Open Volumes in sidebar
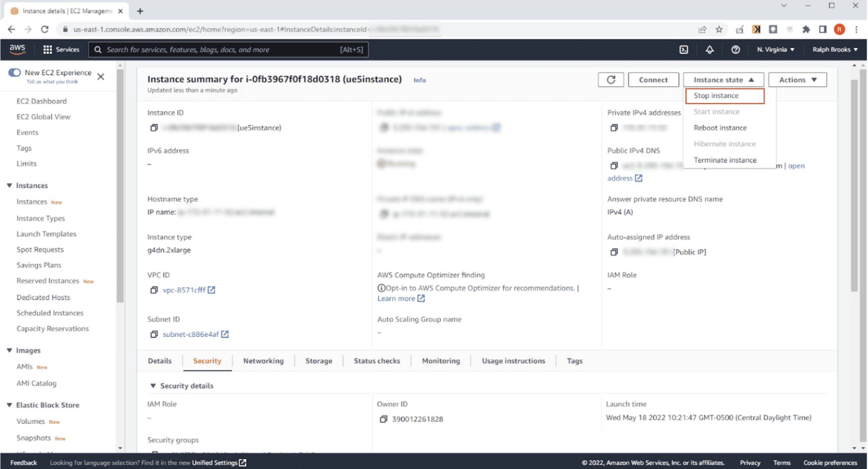868x469 pixels. 30,421
